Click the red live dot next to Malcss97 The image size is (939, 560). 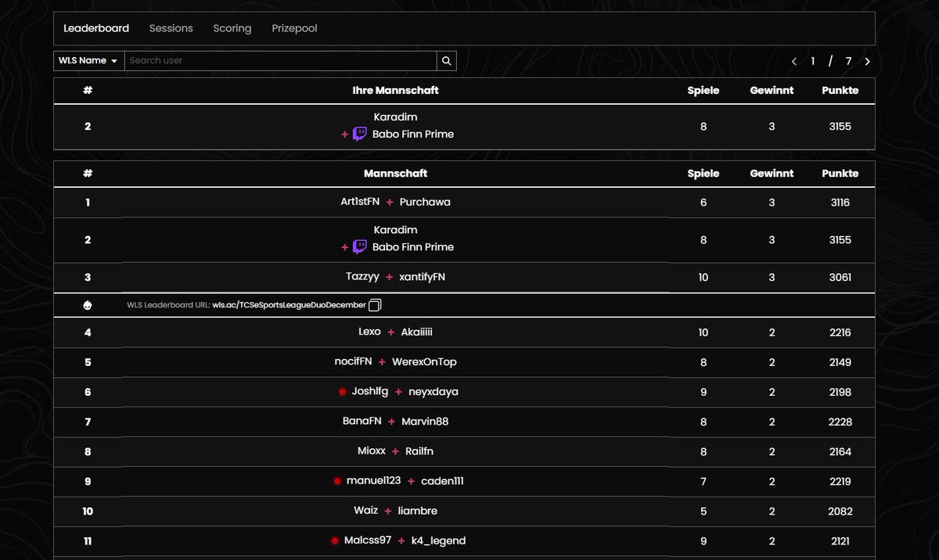(x=335, y=540)
